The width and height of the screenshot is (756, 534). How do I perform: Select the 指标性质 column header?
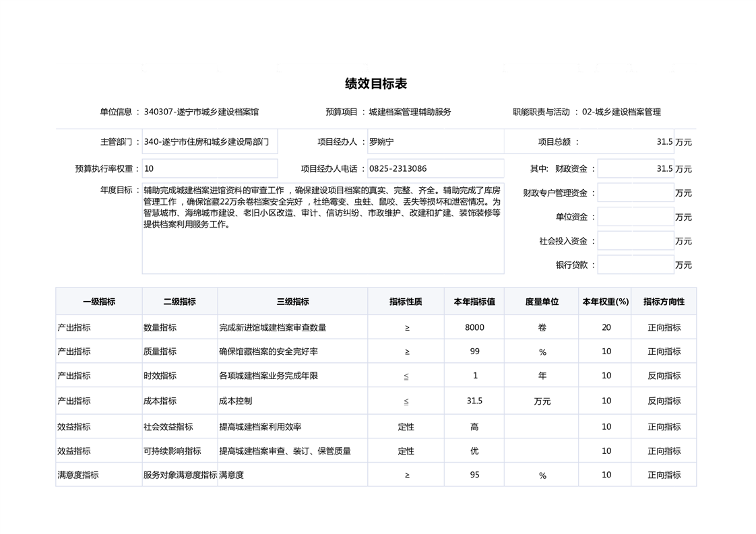pos(406,302)
